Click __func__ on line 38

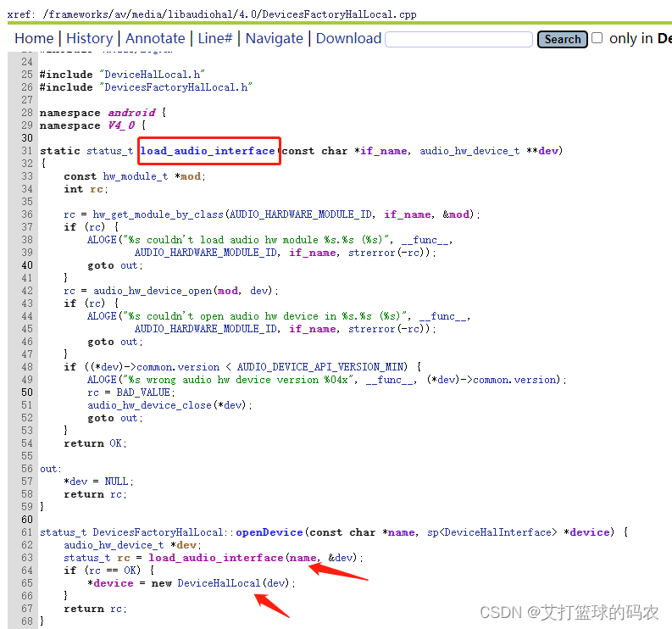pyautogui.click(x=425, y=240)
